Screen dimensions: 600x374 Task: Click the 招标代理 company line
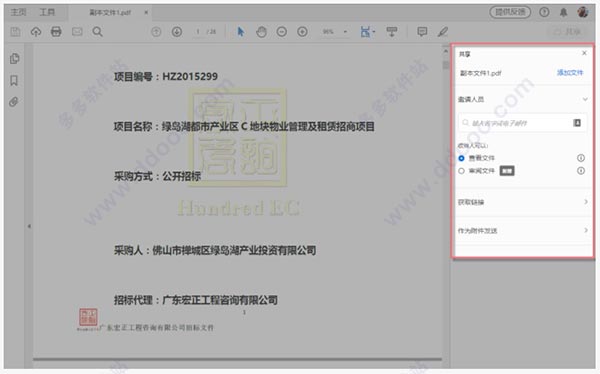coord(196,300)
